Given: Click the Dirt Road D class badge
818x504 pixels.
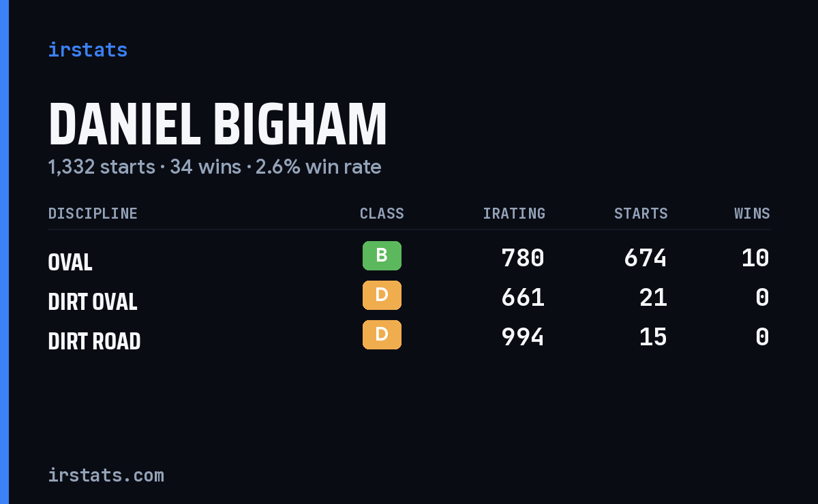Looking at the screenshot, I should click(x=382, y=335).
